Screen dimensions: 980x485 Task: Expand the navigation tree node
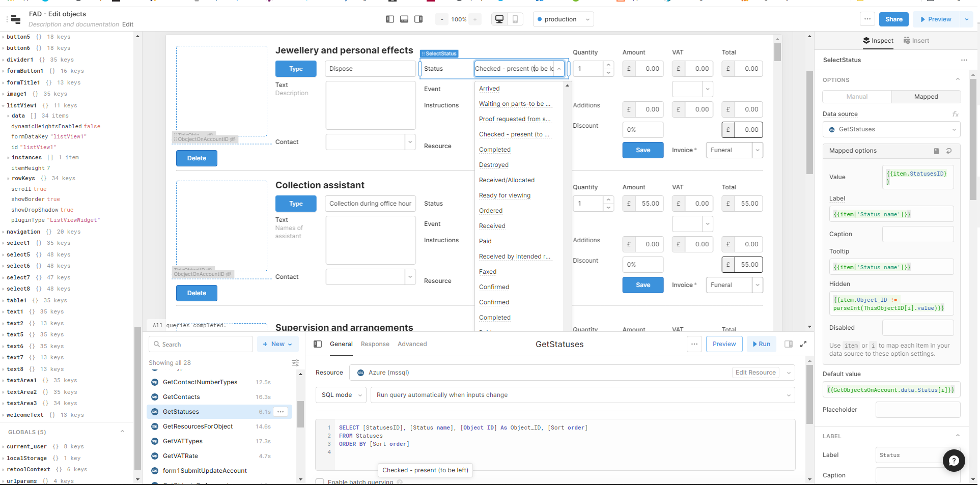point(3,232)
